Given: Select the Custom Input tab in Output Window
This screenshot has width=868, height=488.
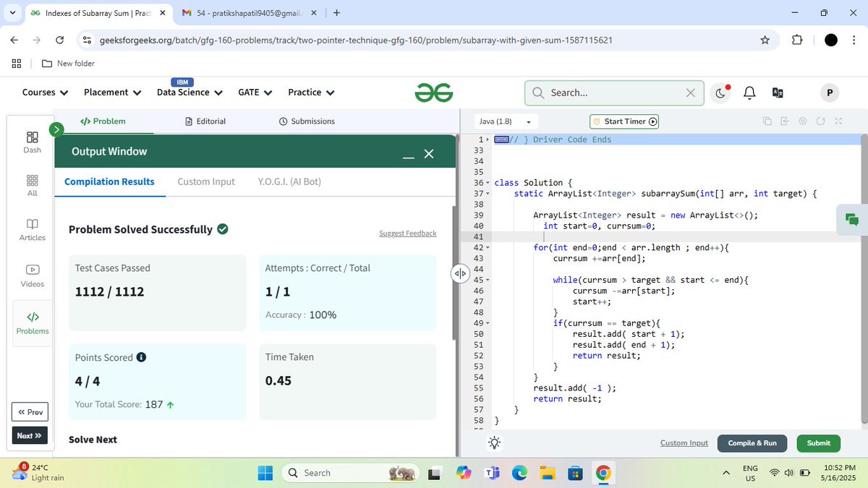Looking at the screenshot, I should [206, 181].
